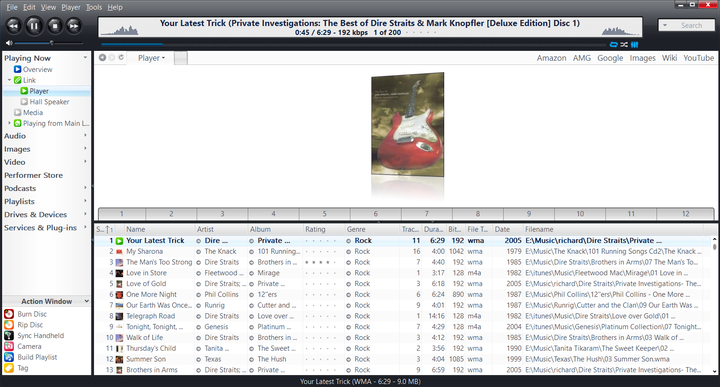Go to previous track button
The image size is (720, 387).
click(14, 26)
